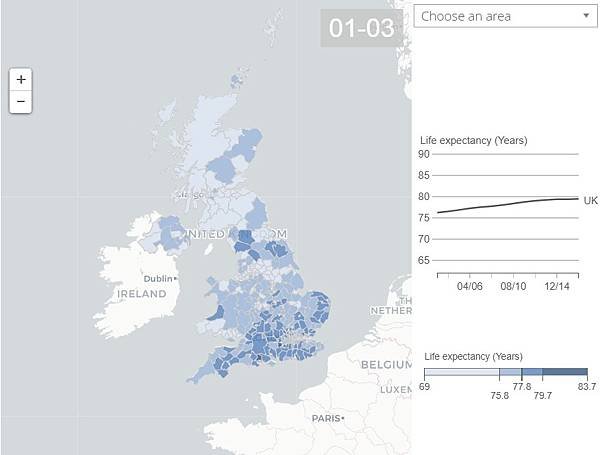Select the lightest legend segment from 69
The width and height of the screenshot is (600, 455).
pos(461,372)
